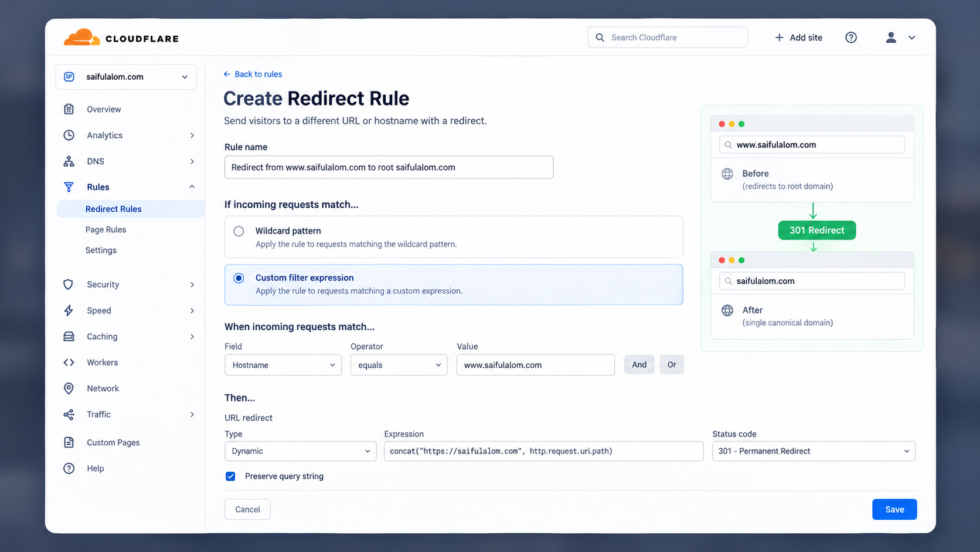Click the Back to rules link
This screenshot has width=980, height=552.
tap(253, 74)
